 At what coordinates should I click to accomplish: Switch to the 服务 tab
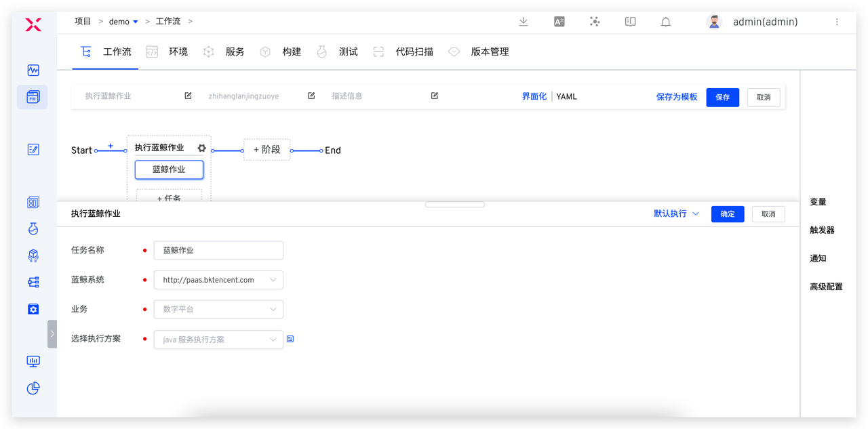click(224, 52)
